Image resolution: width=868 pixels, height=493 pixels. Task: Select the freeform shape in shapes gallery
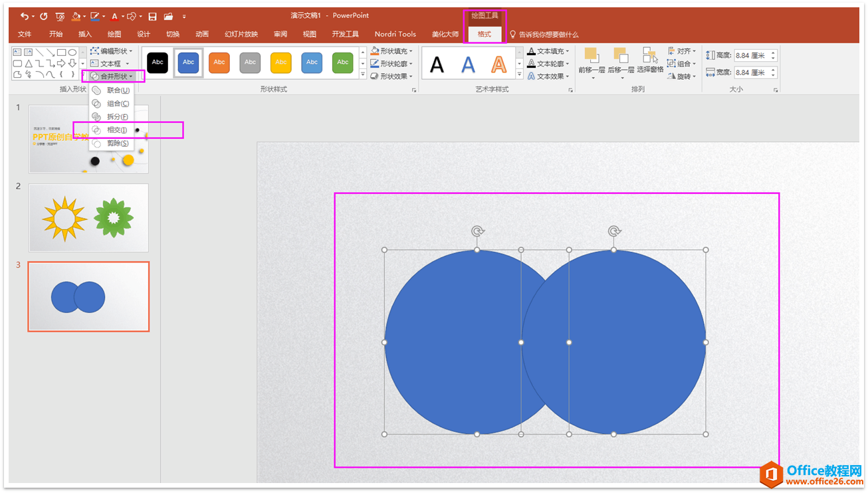point(17,74)
